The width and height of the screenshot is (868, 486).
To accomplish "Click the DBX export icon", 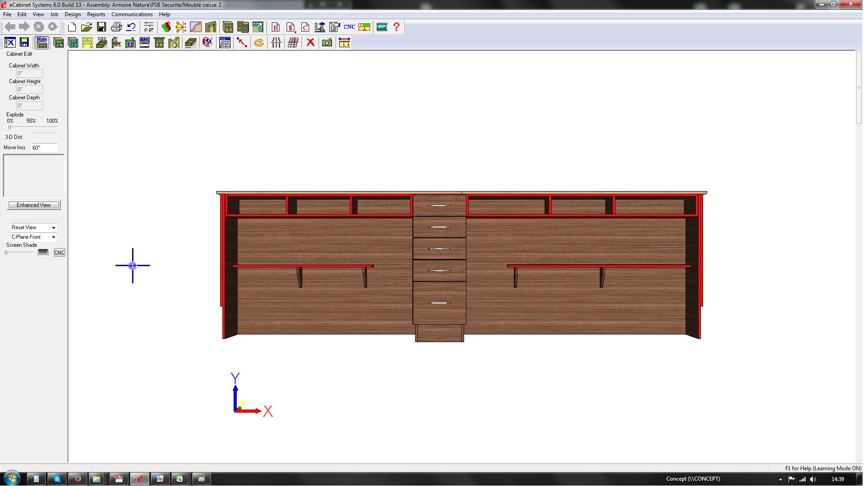I will click(102, 43).
